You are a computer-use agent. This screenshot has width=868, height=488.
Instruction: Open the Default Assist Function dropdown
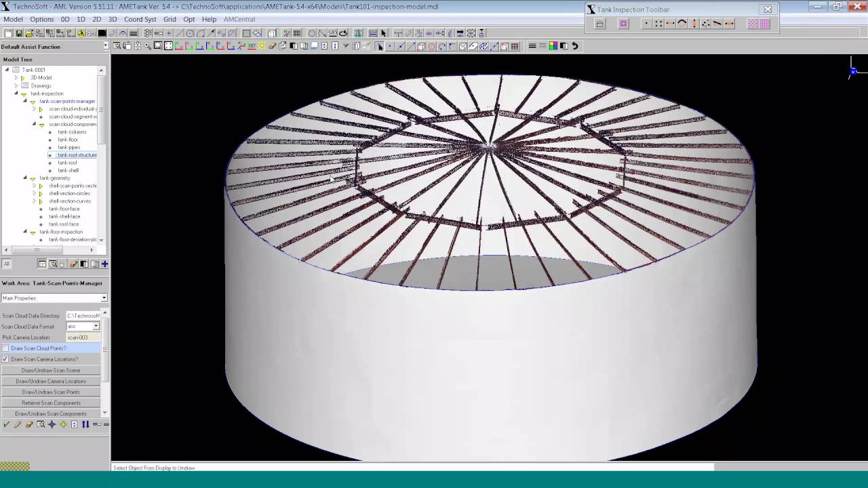[105, 46]
